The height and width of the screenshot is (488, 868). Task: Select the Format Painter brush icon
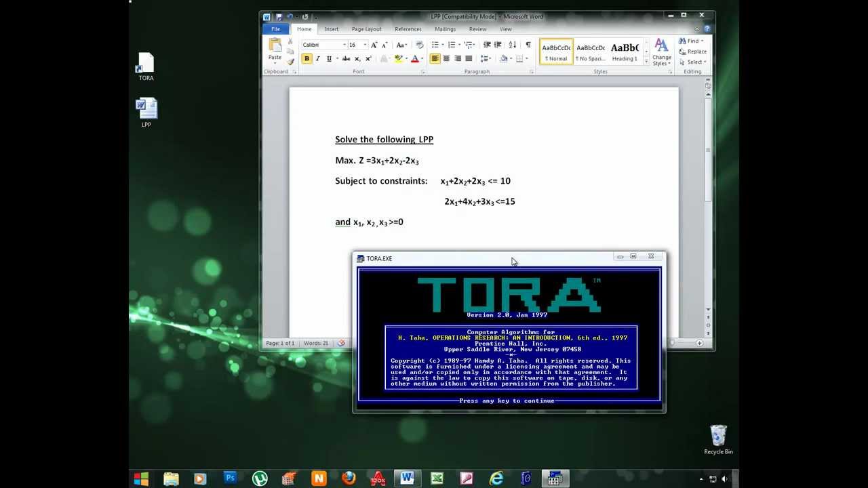coord(290,61)
